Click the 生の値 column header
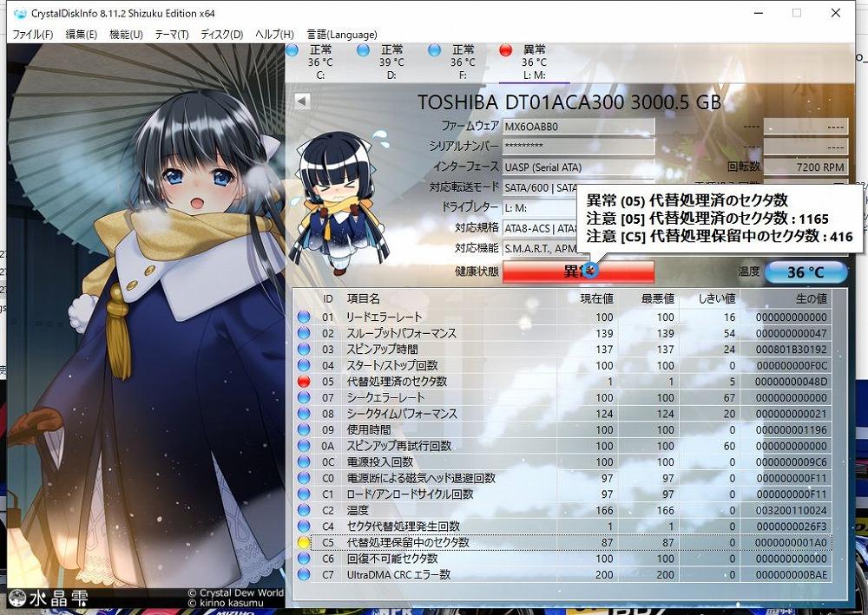This screenshot has width=868, height=615. coord(811,298)
